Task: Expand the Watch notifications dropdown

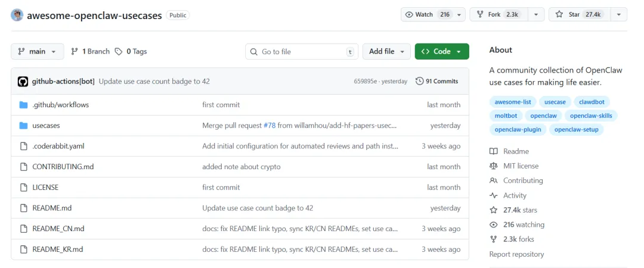Action: point(459,14)
